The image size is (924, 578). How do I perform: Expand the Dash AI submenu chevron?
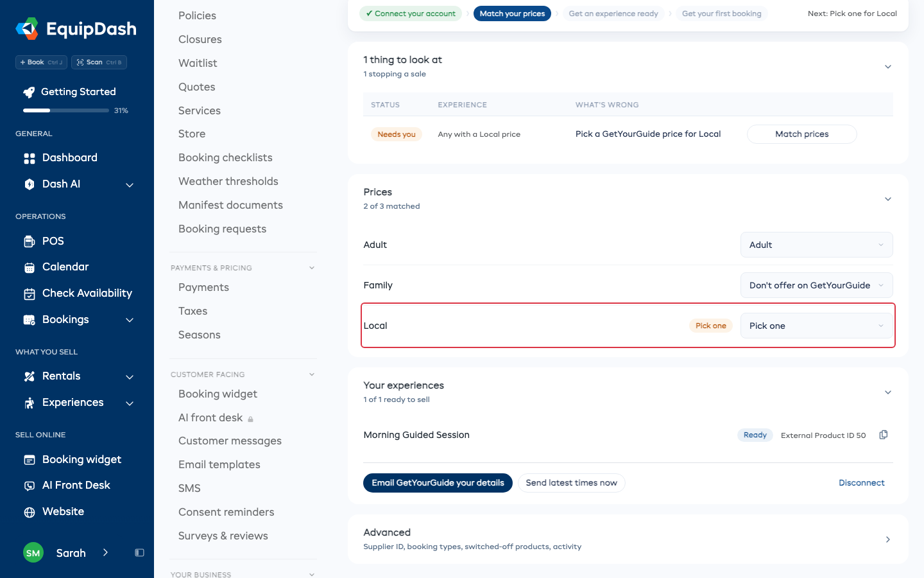[130, 185]
